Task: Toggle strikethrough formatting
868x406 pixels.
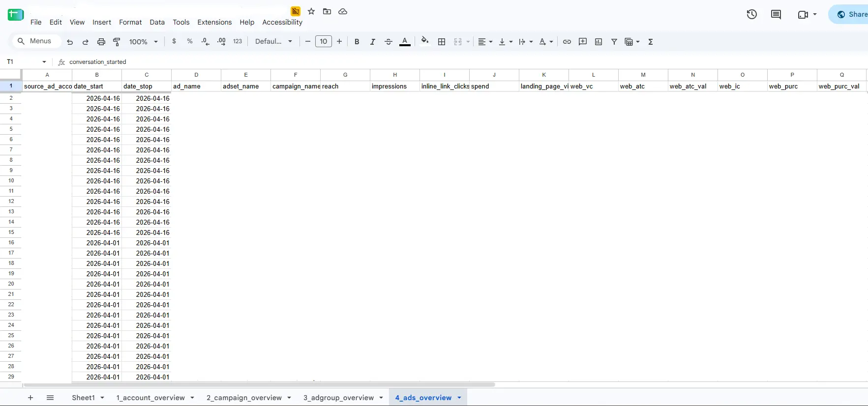Action: tap(389, 42)
